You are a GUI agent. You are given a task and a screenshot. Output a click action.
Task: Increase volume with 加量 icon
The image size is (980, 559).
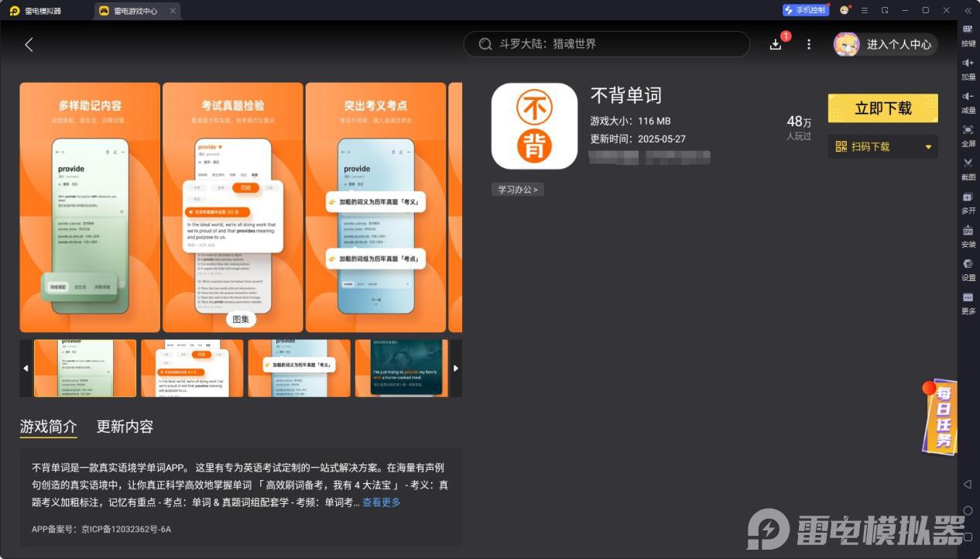point(968,68)
